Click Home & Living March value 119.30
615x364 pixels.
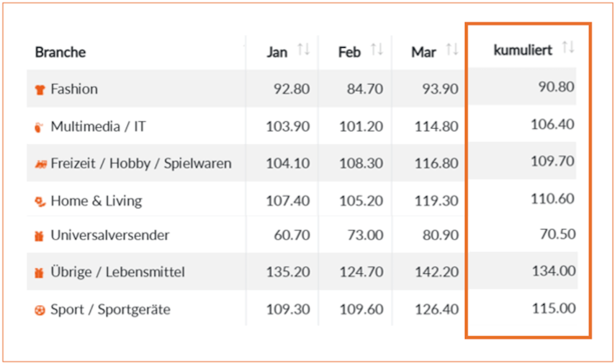pos(436,201)
